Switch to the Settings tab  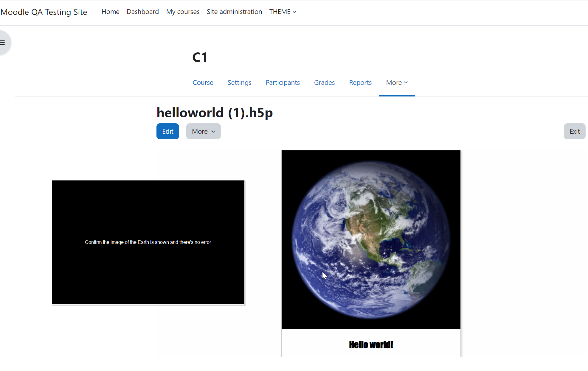point(239,82)
